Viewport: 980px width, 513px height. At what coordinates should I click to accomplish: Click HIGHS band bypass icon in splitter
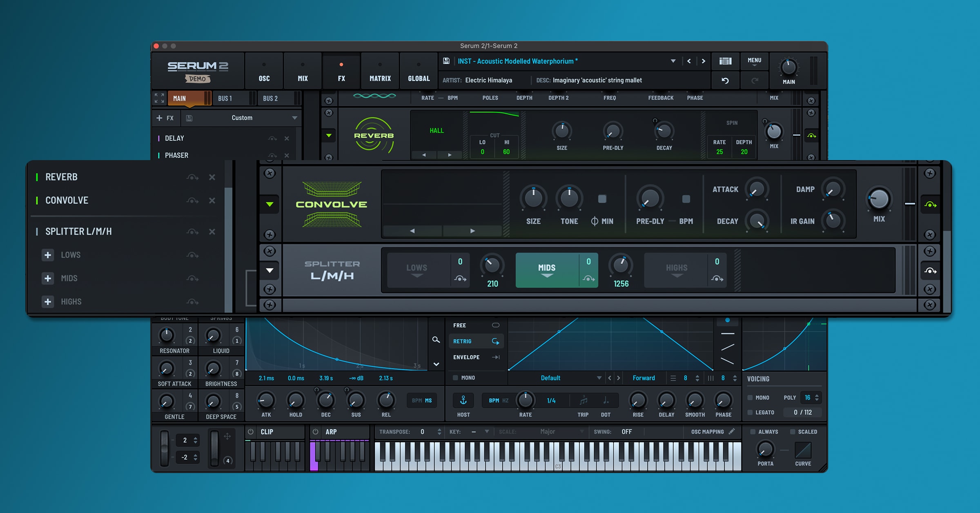click(717, 279)
